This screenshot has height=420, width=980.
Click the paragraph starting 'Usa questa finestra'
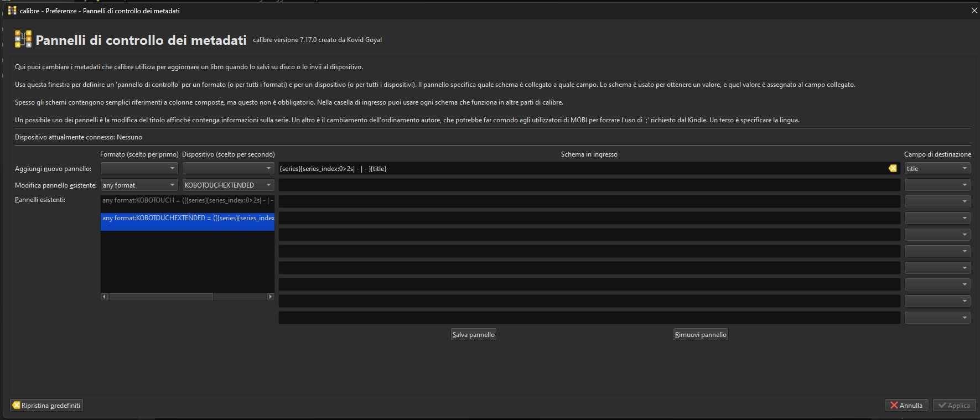[x=435, y=85]
